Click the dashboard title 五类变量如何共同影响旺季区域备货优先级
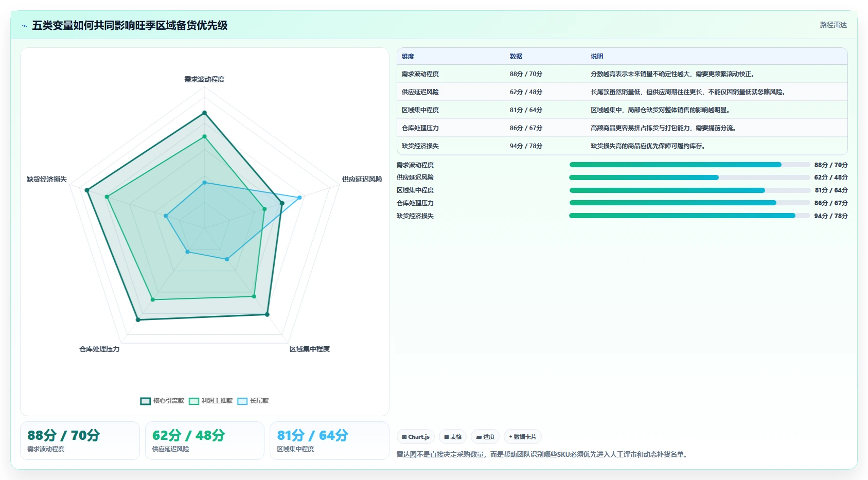 [x=130, y=25]
